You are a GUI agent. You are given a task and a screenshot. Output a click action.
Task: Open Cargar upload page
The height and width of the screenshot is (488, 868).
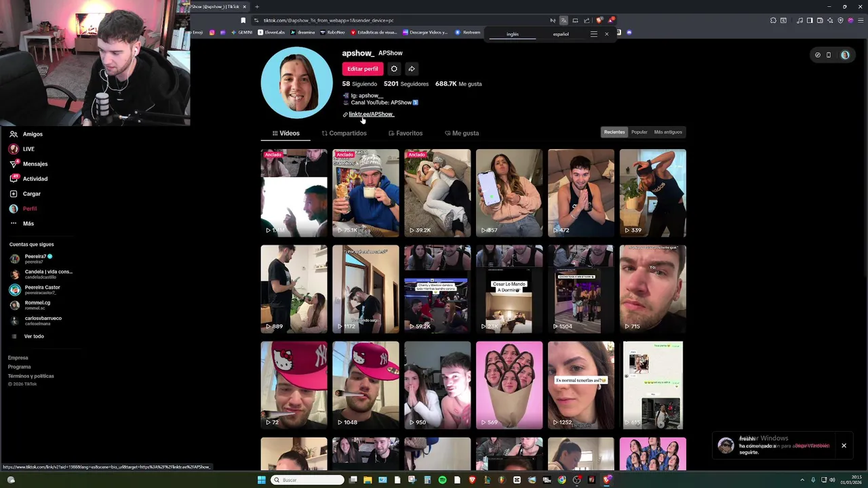[x=25, y=194]
